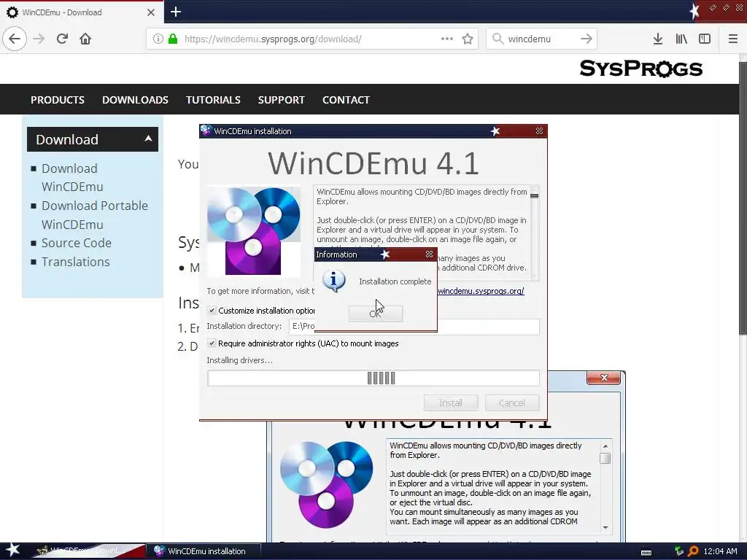Click the greyed Cancel button
Viewport: 747px width, 560px height.
point(512,402)
